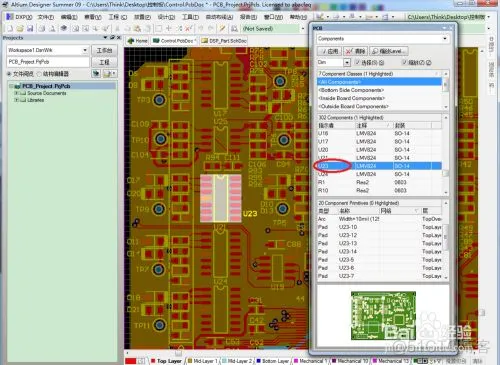Open the project options icon dropdown arrow
500x365 pixels.
point(114,73)
